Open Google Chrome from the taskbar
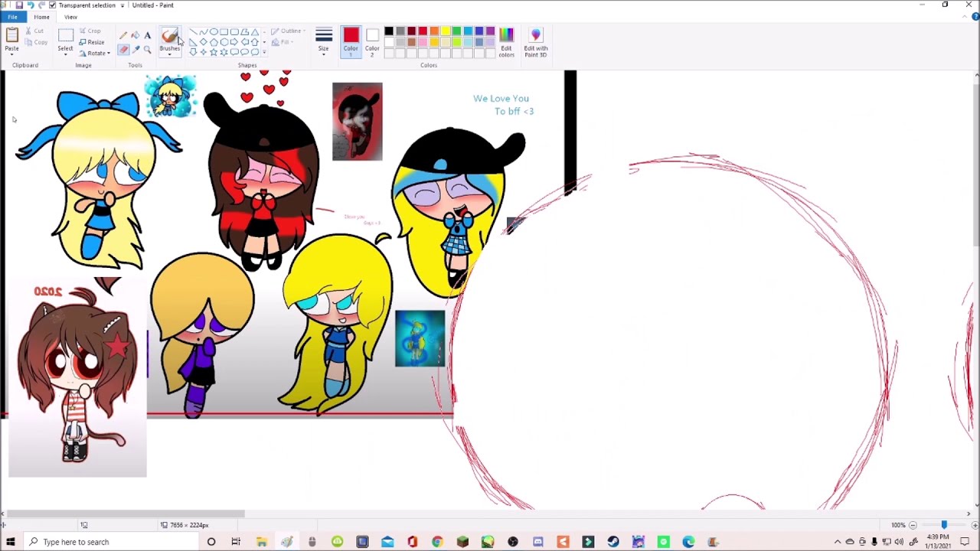980x551 pixels. point(437,542)
